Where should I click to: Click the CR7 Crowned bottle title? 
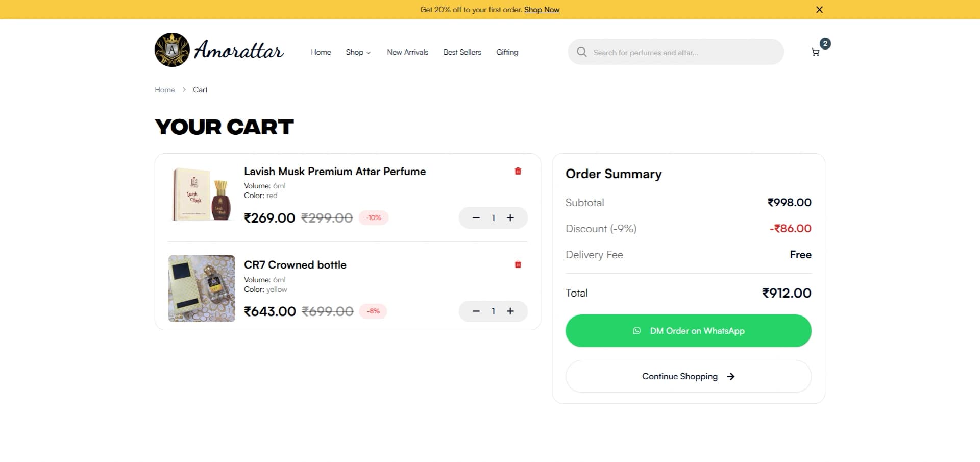coord(295,265)
